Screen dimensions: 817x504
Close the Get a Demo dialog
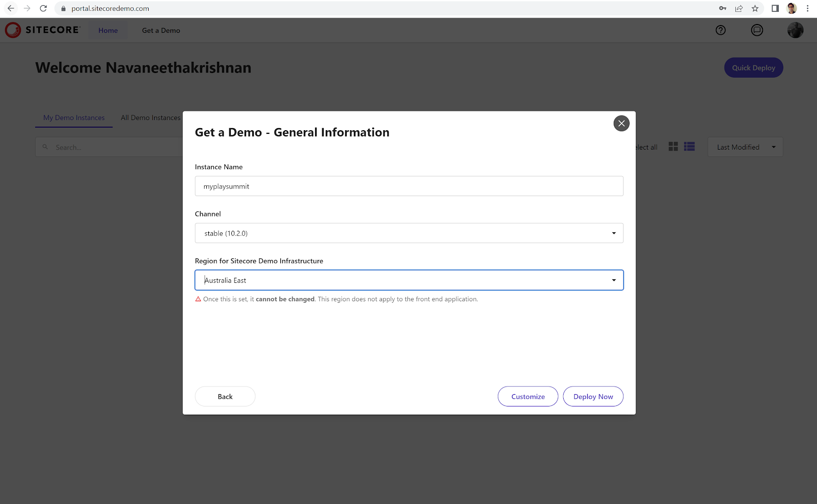click(x=621, y=124)
